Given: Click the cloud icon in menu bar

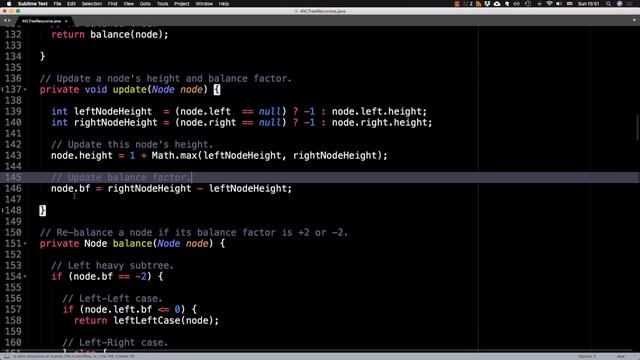Looking at the screenshot, I should [x=497, y=4].
